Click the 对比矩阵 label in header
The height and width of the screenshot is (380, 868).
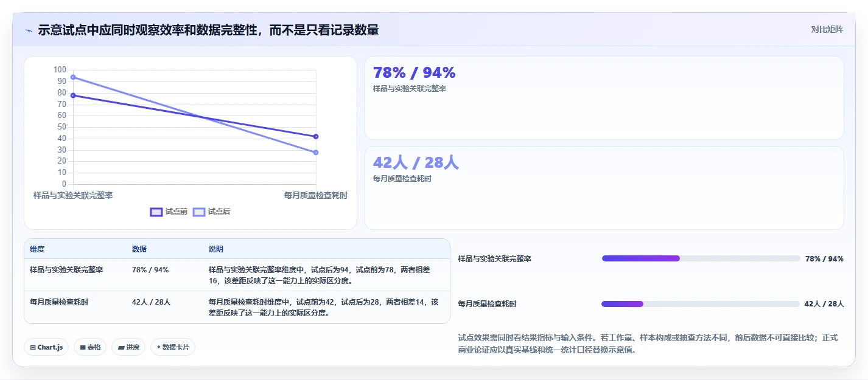(827, 29)
